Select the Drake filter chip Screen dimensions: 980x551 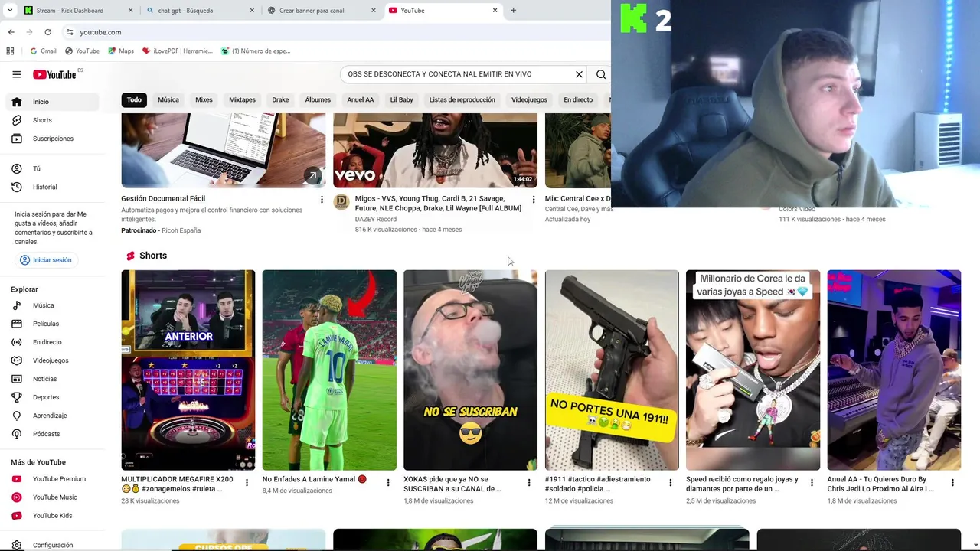click(280, 100)
